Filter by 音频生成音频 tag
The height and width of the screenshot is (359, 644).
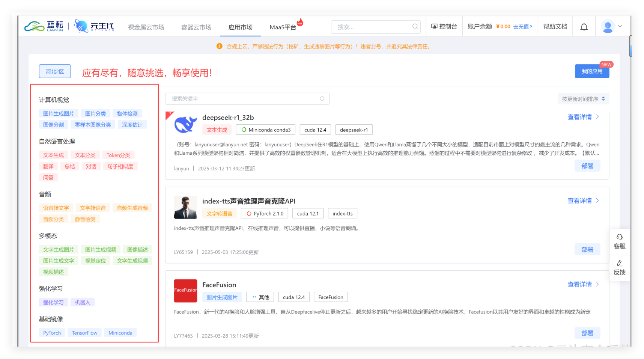click(132, 208)
